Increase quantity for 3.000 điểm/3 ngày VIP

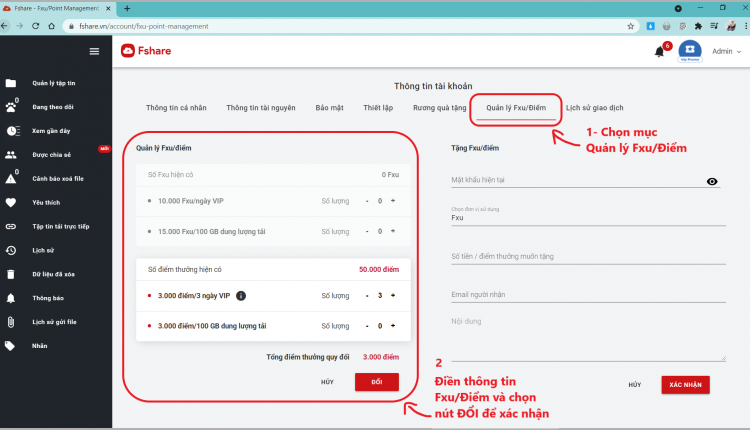coord(393,296)
